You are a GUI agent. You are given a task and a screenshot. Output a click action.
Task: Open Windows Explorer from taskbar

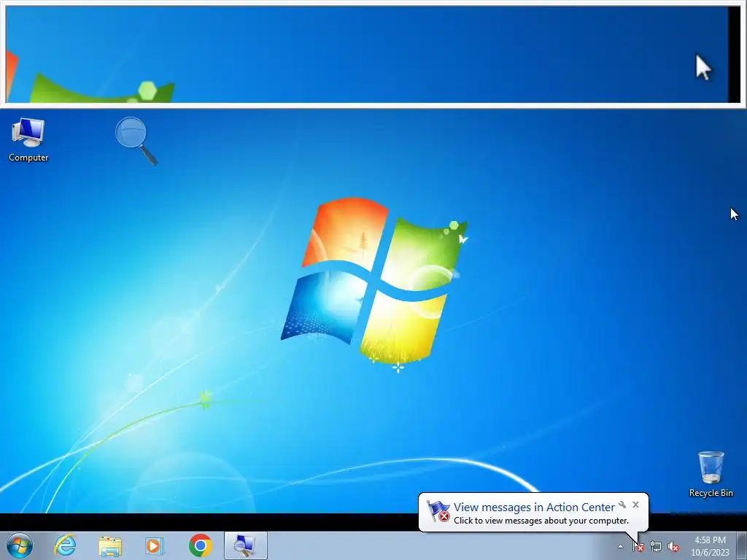(110, 545)
